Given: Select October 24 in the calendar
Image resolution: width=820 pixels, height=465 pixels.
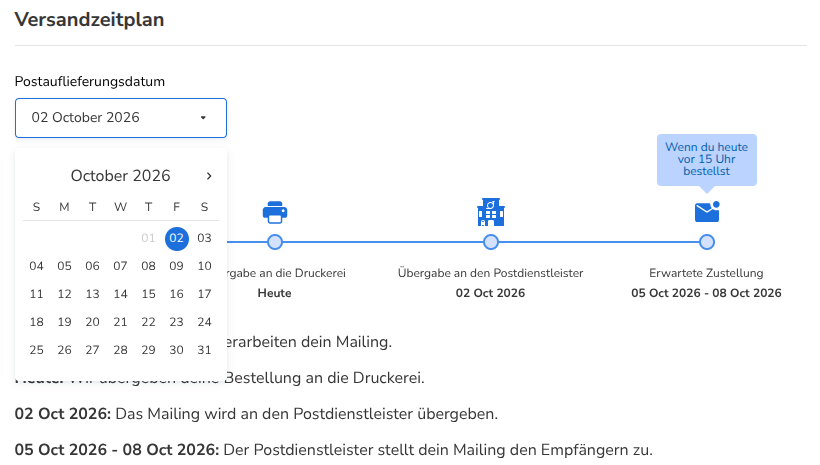Looking at the screenshot, I should [x=204, y=322].
